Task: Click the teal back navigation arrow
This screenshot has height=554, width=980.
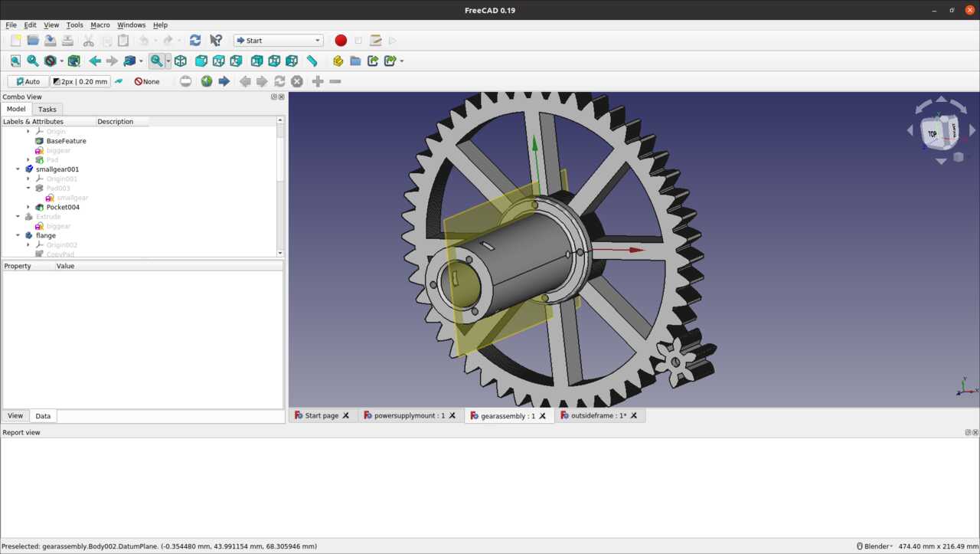Action: pos(95,61)
